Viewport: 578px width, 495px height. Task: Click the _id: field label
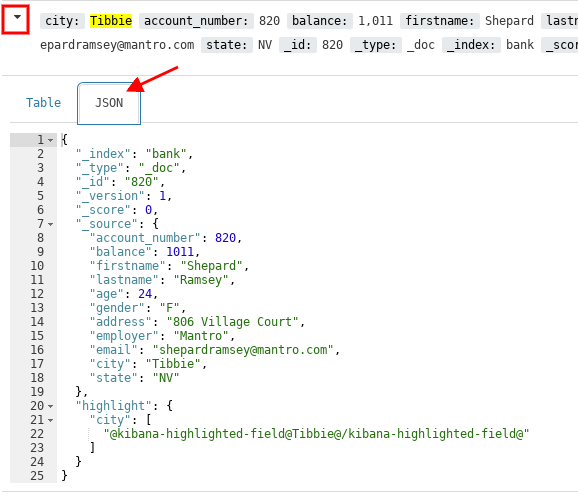(297, 45)
